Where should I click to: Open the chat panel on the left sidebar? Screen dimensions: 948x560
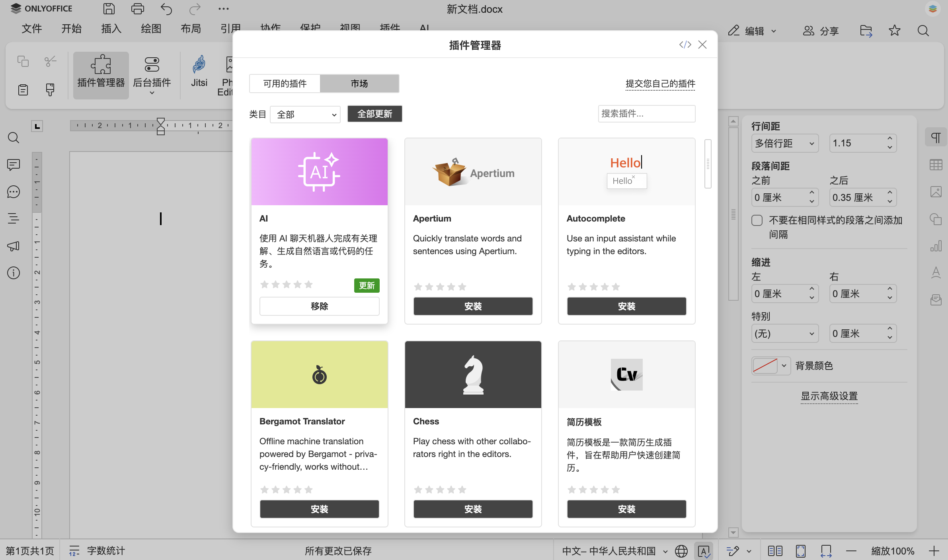(x=13, y=192)
